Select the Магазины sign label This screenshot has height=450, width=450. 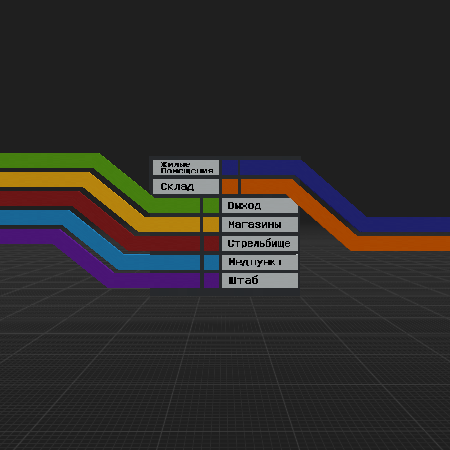click(x=260, y=224)
